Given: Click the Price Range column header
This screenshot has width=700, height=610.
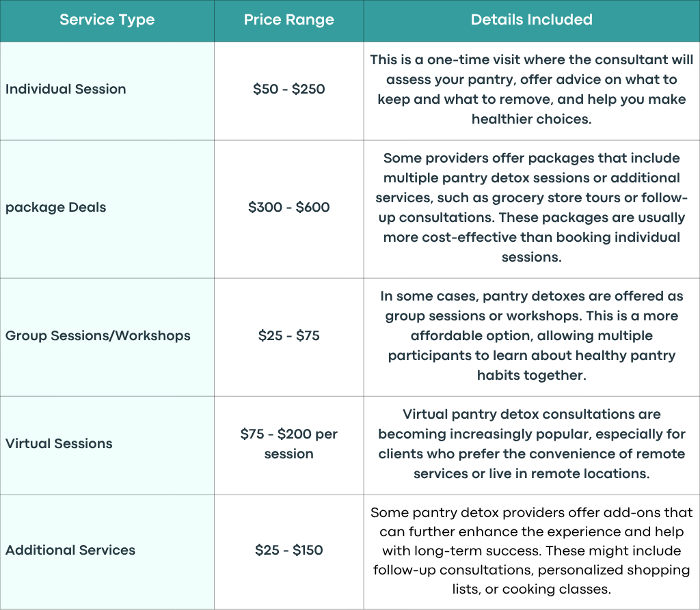Looking at the screenshot, I should coord(289,20).
